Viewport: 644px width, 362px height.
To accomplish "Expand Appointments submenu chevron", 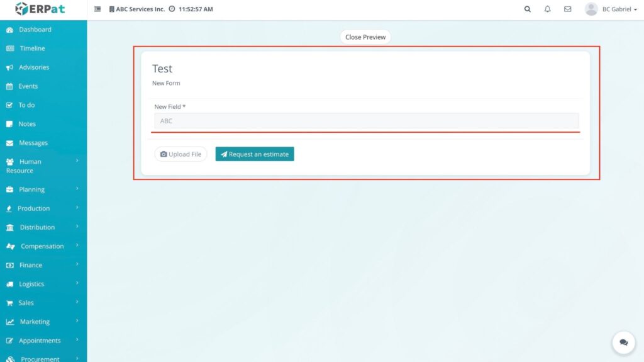I will 77,340.
